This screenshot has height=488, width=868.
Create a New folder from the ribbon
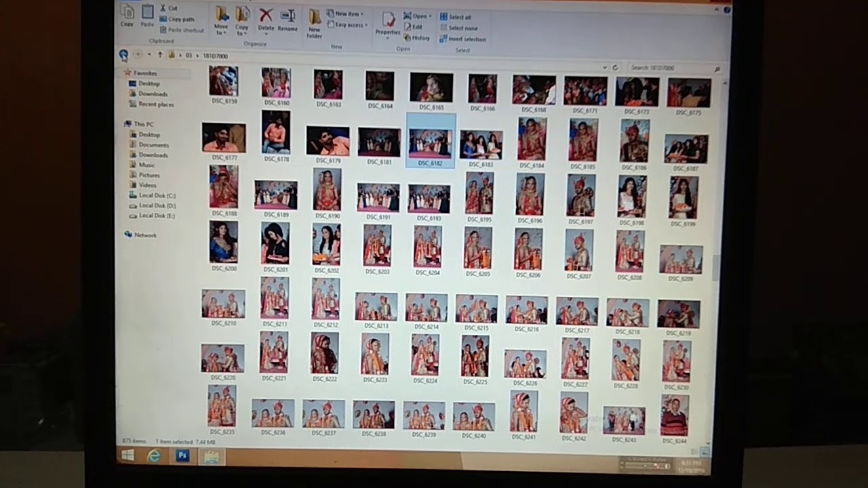[x=315, y=22]
